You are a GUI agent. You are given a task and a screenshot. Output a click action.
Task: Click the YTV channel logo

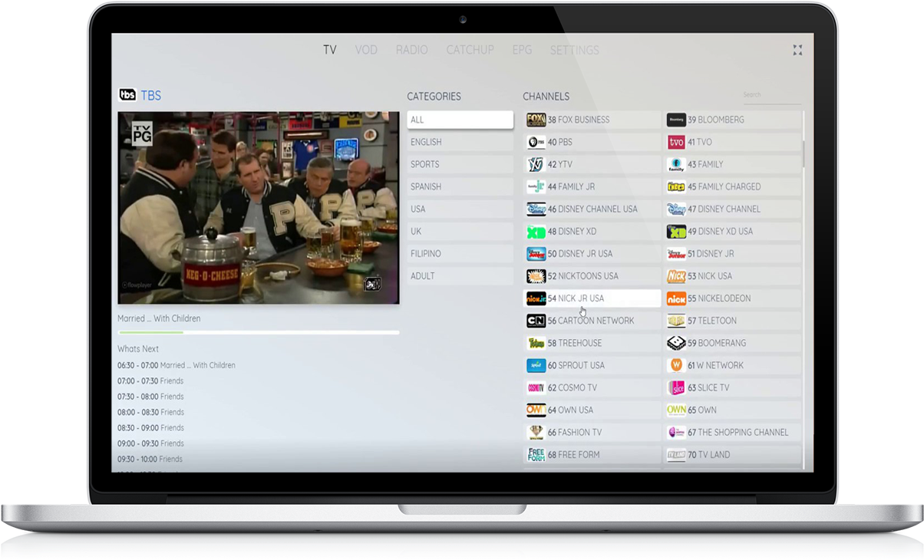536,164
